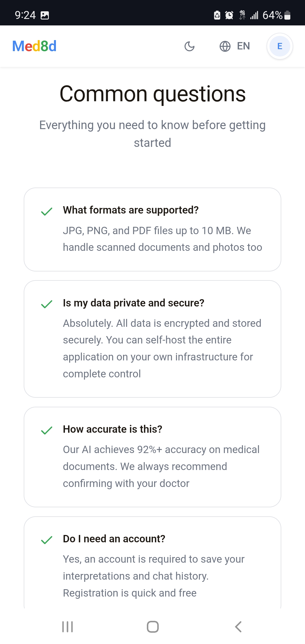Tap the battery indicator in status bar
The width and height of the screenshot is (305, 644).
point(287,15)
